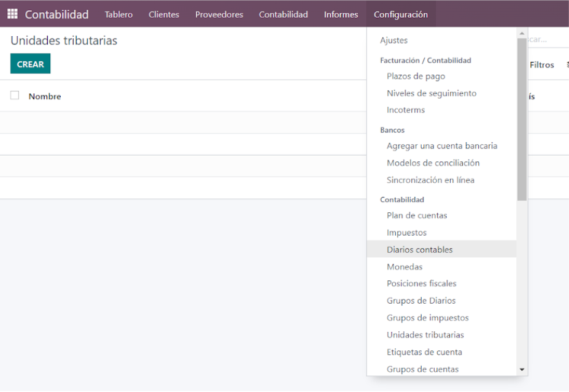
Task: Sort list by Nombre column header
Action: tap(45, 96)
